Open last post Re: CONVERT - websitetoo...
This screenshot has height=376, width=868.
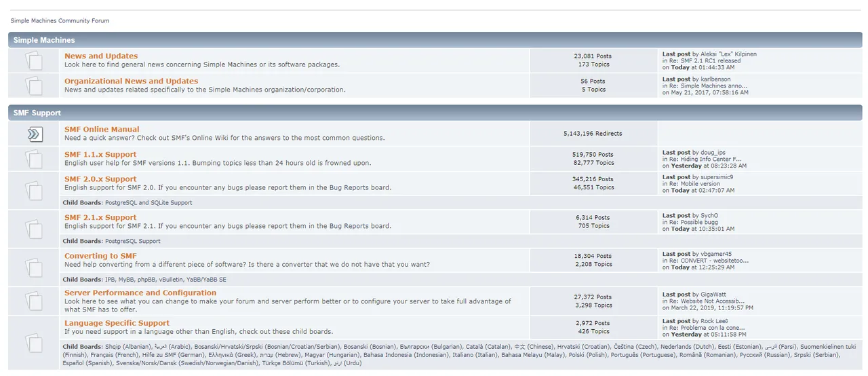(709, 260)
